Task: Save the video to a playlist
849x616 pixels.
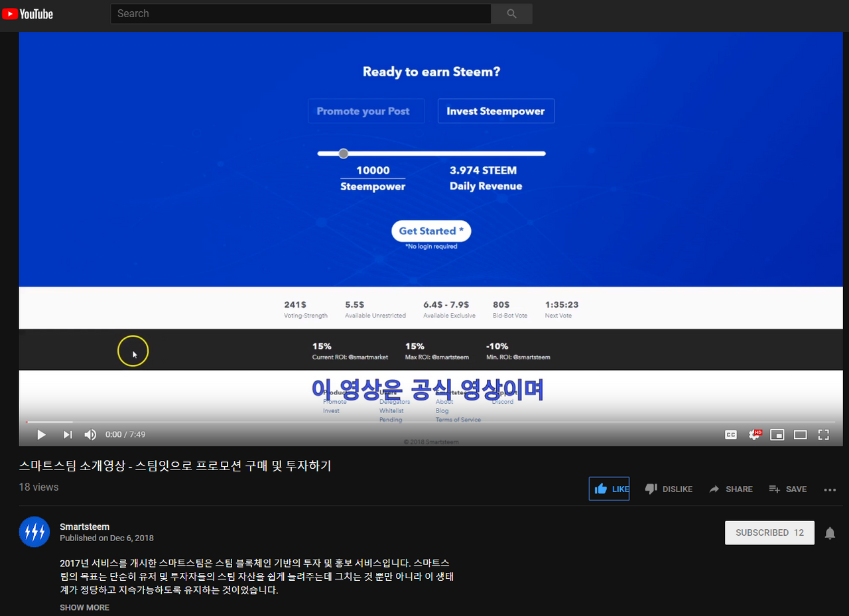Action: [x=788, y=489]
